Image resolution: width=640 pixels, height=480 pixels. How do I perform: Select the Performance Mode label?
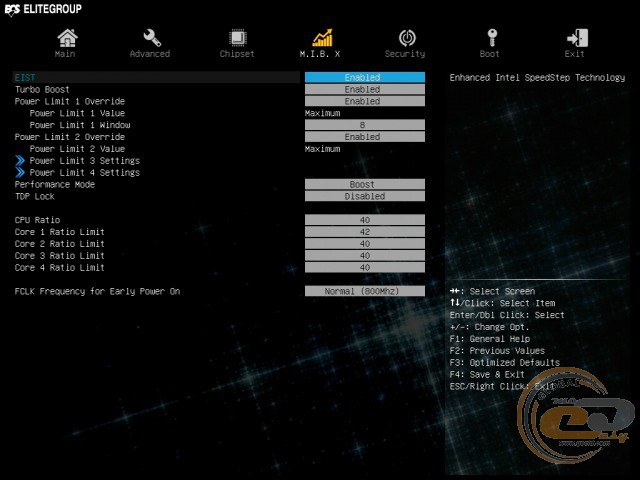coord(55,184)
